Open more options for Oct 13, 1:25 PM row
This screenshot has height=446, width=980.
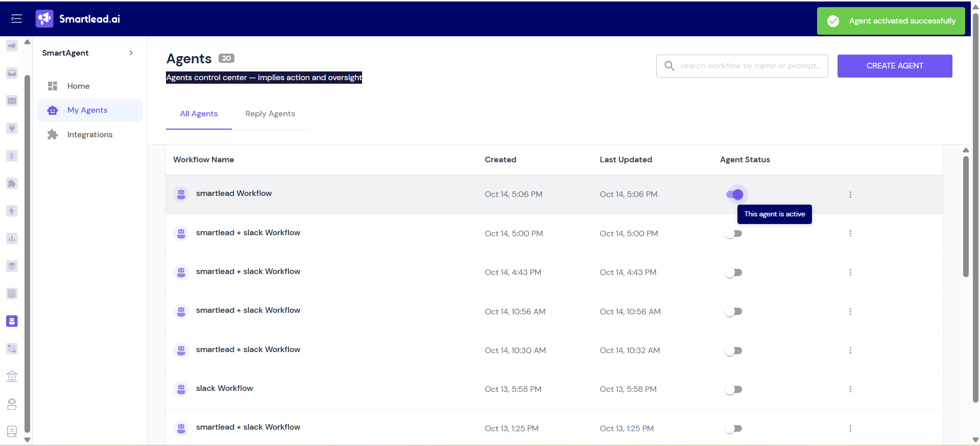click(x=850, y=429)
